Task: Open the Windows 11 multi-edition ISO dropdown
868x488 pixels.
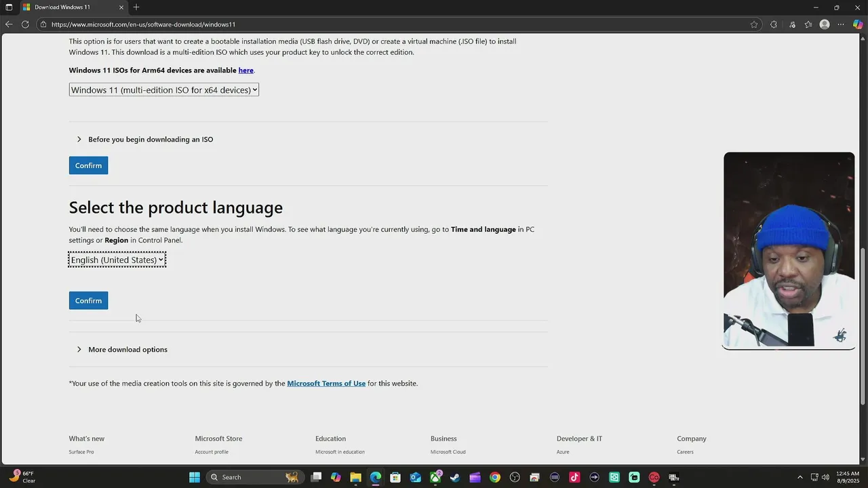Action: click(163, 89)
